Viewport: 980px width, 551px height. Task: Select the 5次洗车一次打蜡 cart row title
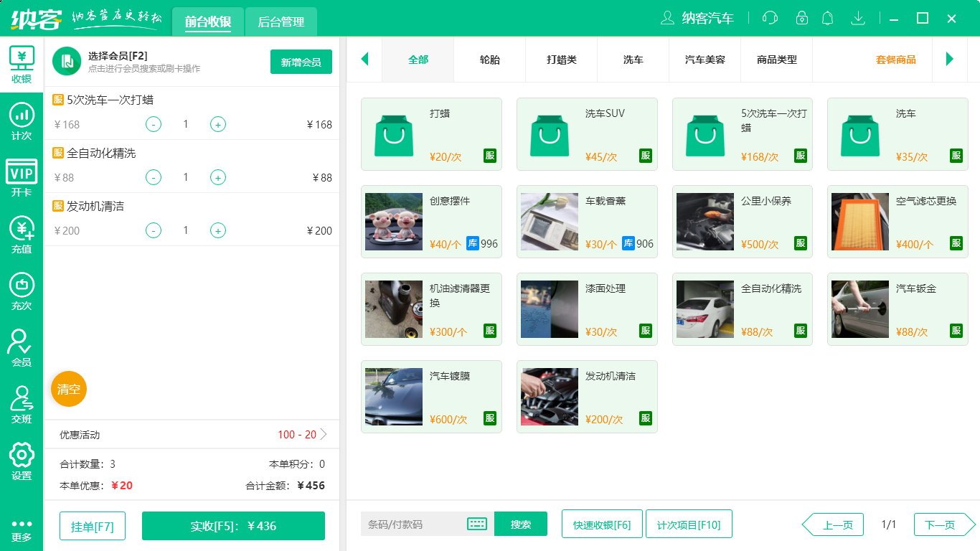[110, 100]
